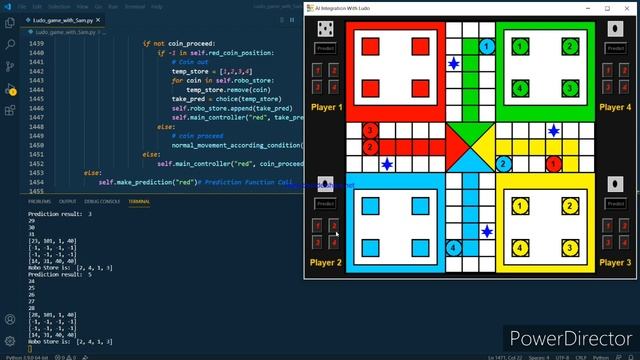Open the Explorer view in VS Code
The width and height of the screenshot is (640, 360).
(10, 22)
